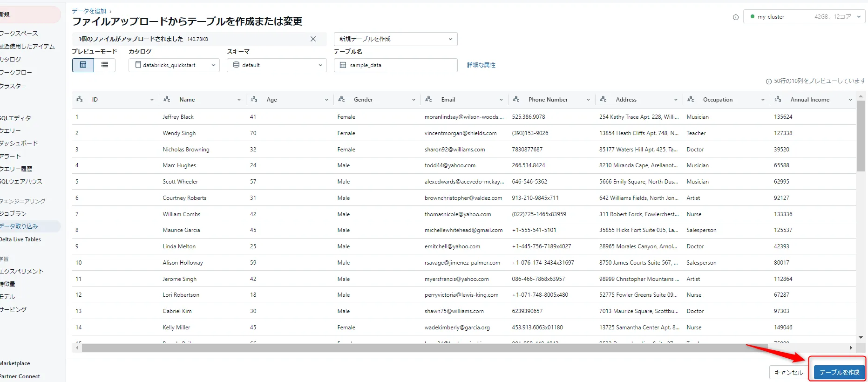Expand the Annual Income column options chevron
Image resolution: width=868 pixels, height=382 pixels.
(x=850, y=100)
